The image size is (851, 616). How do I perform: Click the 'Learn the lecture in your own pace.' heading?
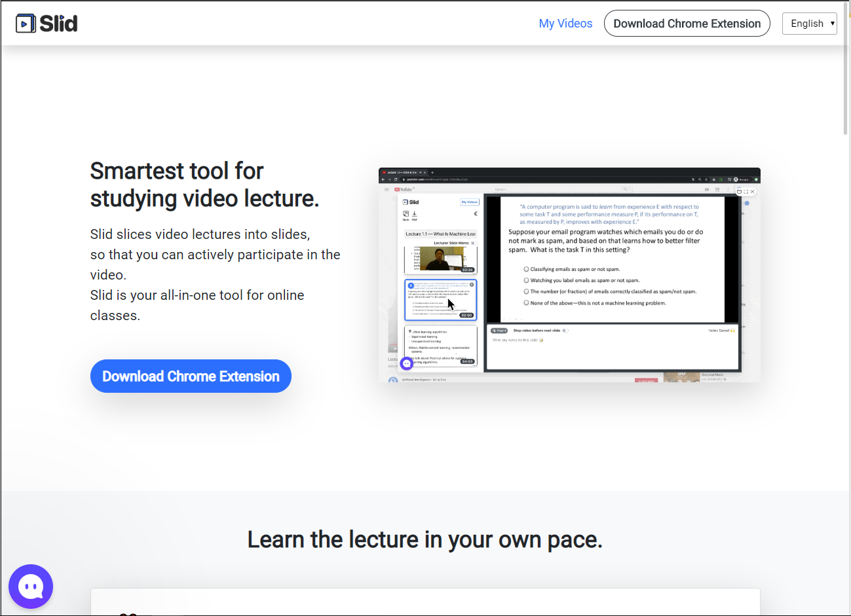coord(425,540)
